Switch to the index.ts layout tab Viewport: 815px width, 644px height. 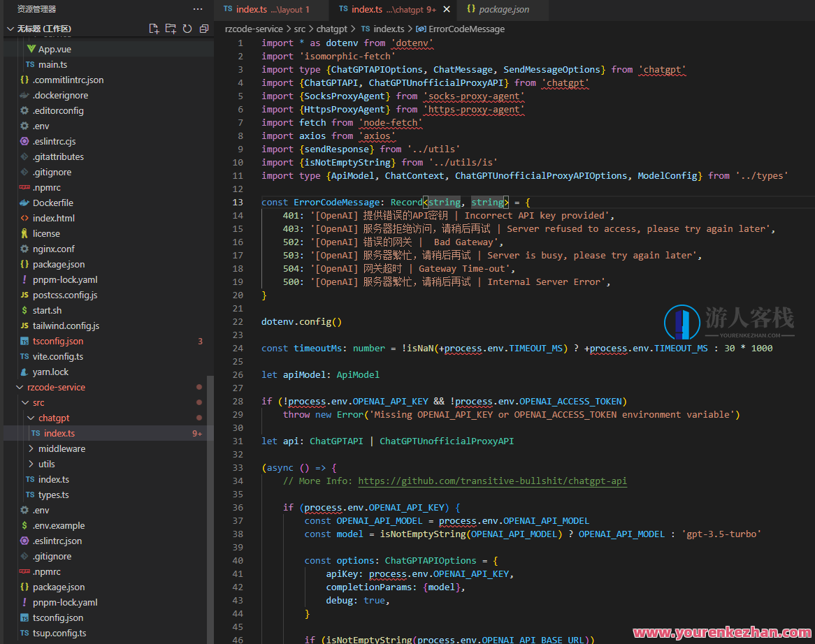(273, 9)
